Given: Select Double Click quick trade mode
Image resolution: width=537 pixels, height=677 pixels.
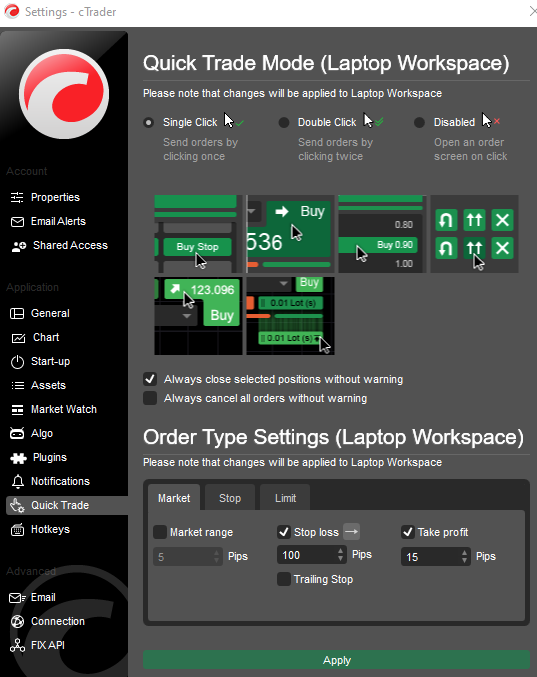Looking at the screenshot, I should 284,123.
